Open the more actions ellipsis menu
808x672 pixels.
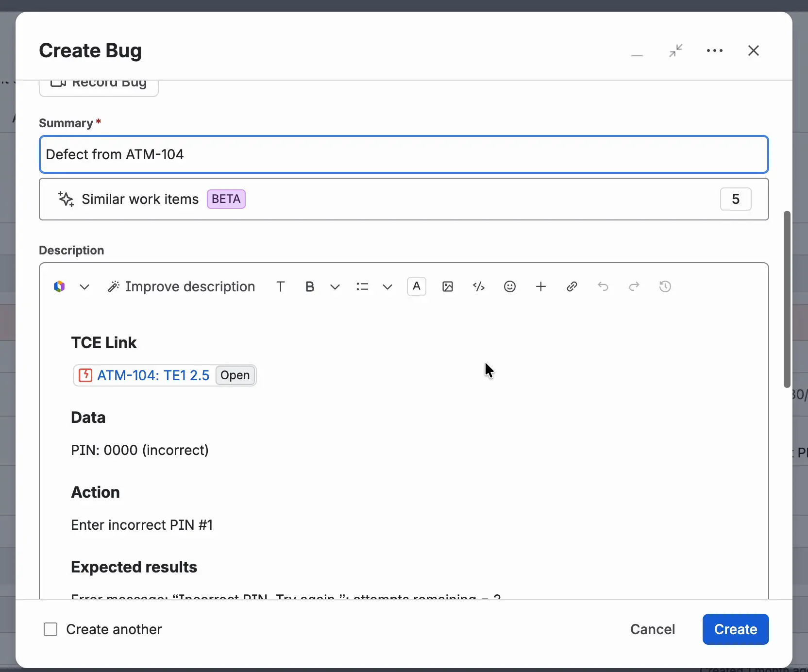tap(715, 50)
